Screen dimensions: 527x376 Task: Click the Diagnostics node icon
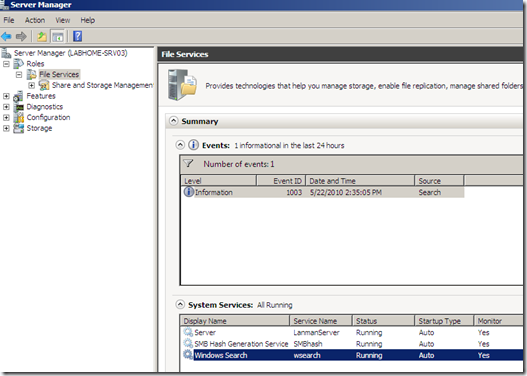point(19,107)
